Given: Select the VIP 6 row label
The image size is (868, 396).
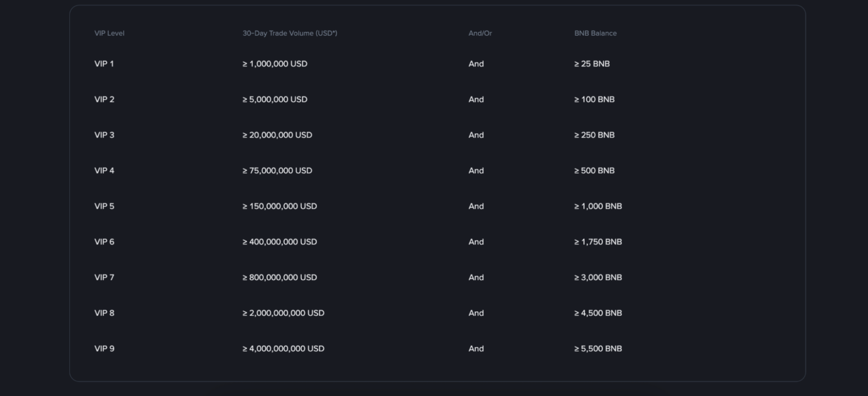Looking at the screenshot, I should [104, 242].
